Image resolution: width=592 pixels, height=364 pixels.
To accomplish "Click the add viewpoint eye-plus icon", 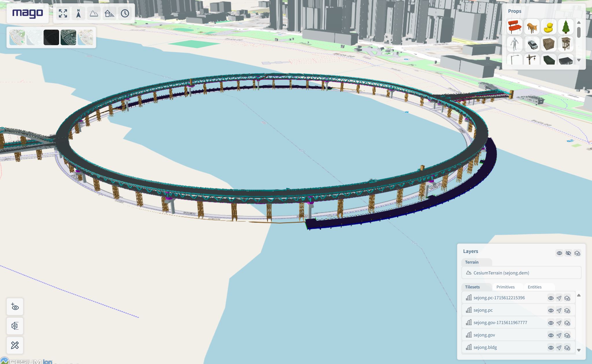I will [15, 307].
